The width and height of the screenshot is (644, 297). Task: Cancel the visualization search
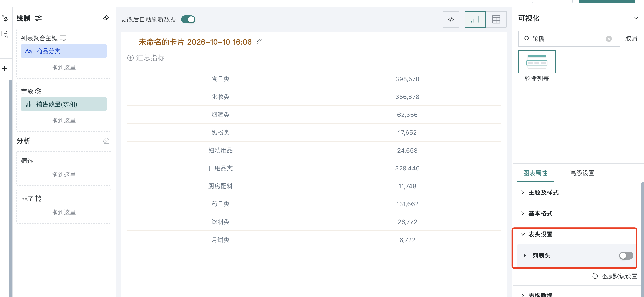[631, 39]
